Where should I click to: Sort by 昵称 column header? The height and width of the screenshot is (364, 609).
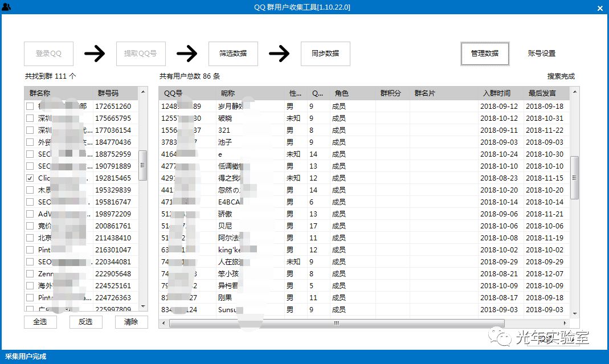tap(250, 93)
